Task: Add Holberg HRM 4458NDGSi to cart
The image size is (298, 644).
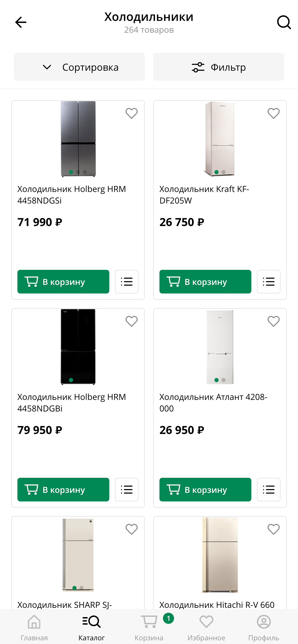Action: [63, 281]
